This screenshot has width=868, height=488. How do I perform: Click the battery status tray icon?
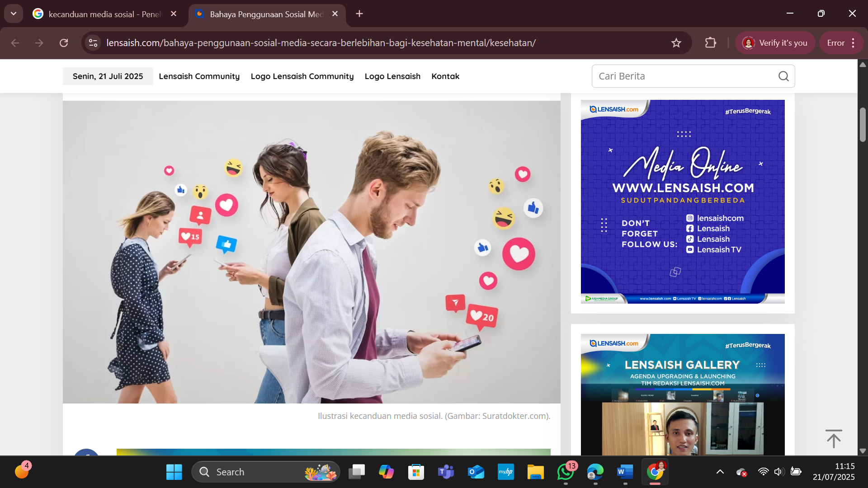(796, 472)
